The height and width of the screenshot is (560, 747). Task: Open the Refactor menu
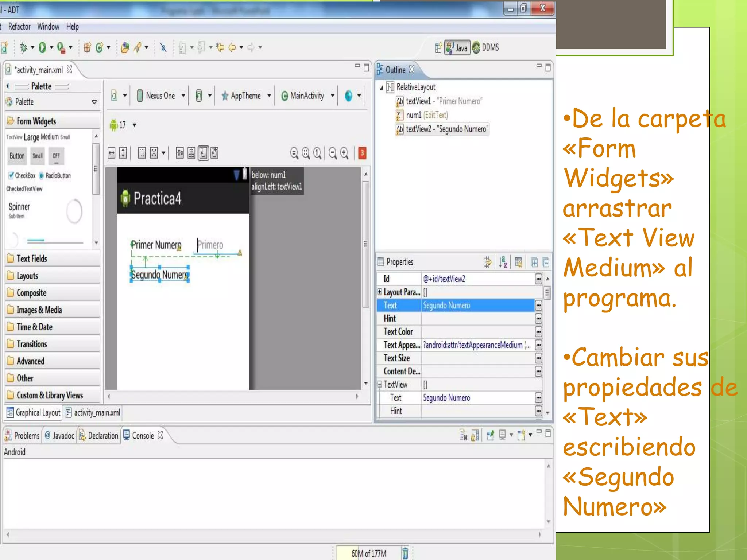20,27
